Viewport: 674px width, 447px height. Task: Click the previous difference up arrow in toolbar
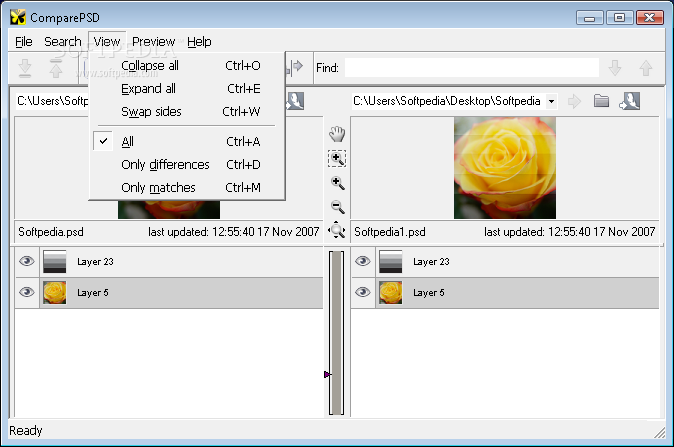(56, 68)
